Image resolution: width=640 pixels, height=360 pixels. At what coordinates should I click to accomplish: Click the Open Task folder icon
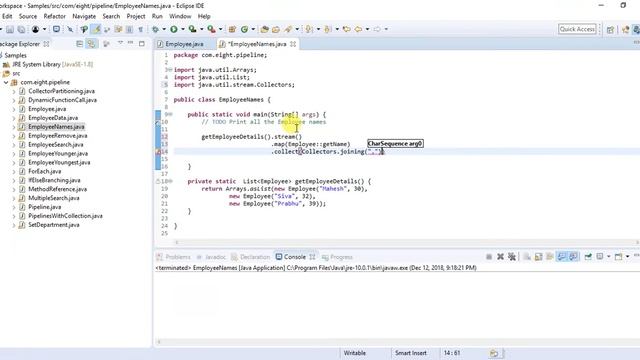(x=276, y=29)
